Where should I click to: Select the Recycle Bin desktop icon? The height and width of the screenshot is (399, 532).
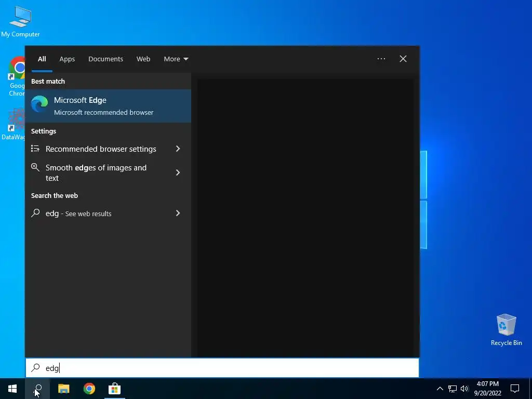(506, 330)
